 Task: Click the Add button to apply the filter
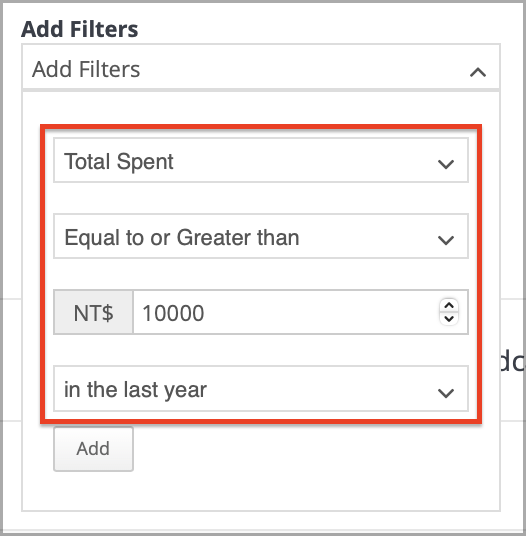(93, 449)
